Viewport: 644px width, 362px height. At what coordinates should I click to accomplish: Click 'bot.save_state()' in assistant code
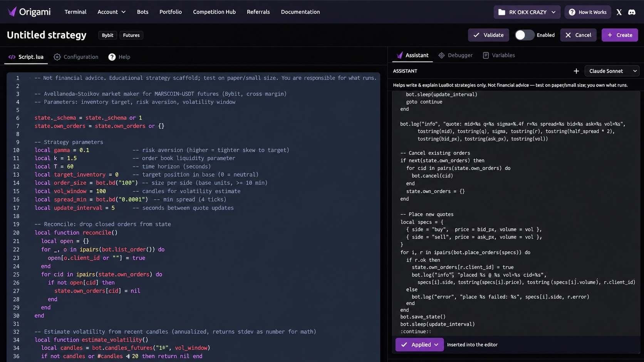(423, 317)
